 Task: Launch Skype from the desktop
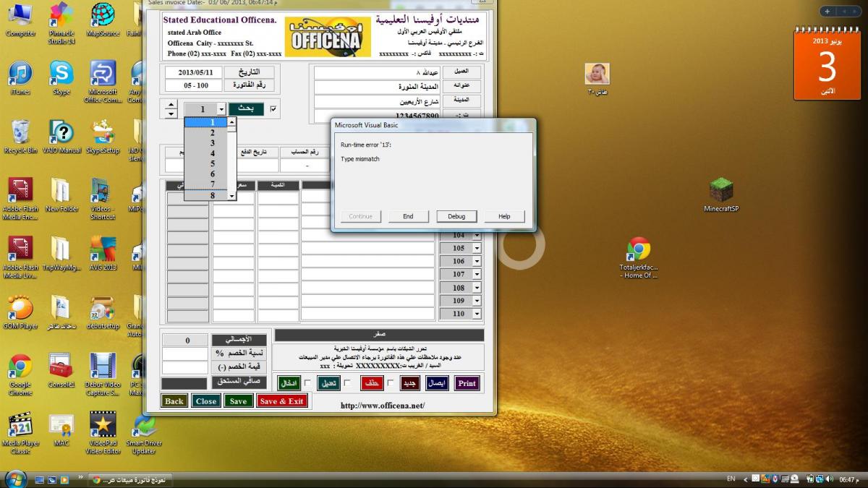(x=61, y=78)
